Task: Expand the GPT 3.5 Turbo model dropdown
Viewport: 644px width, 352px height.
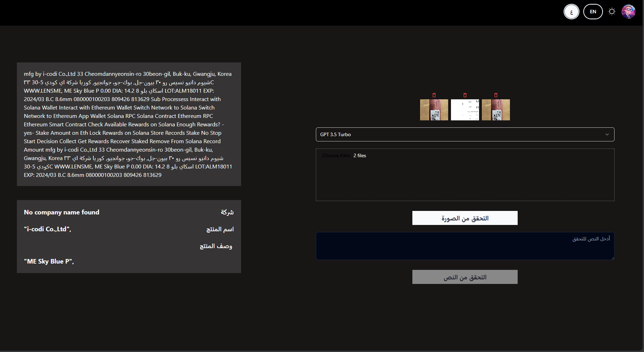Action: pos(465,134)
